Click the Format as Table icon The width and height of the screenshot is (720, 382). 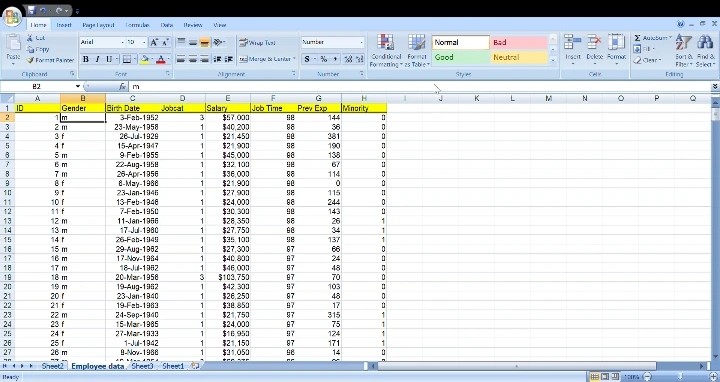pyautogui.click(x=416, y=42)
